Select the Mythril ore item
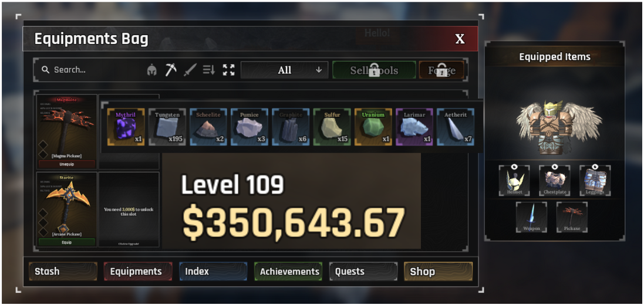The width and height of the screenshot is (644, 305). click(126, 127)
